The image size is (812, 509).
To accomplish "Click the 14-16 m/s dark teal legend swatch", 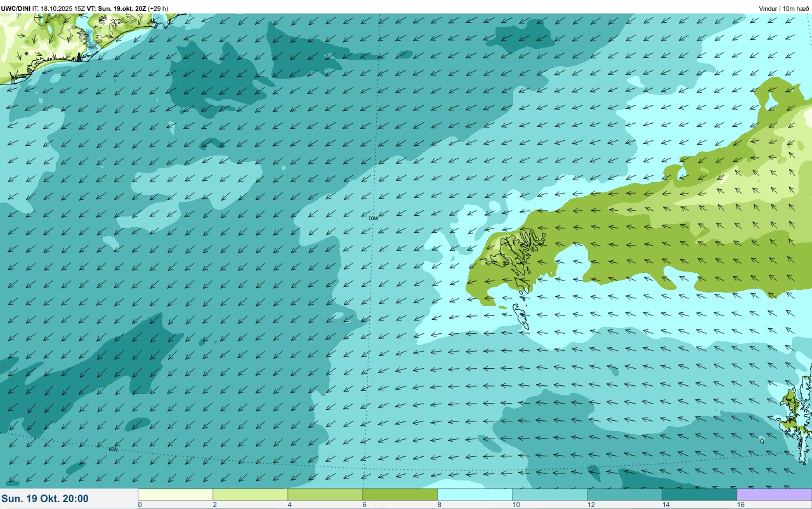I will [x=700, y=494].
